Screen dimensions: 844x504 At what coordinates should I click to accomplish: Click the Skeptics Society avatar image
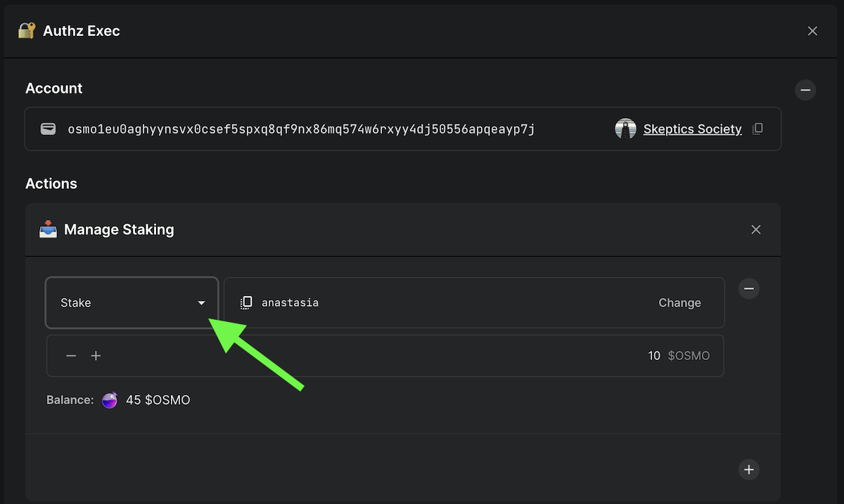(625, 129)
